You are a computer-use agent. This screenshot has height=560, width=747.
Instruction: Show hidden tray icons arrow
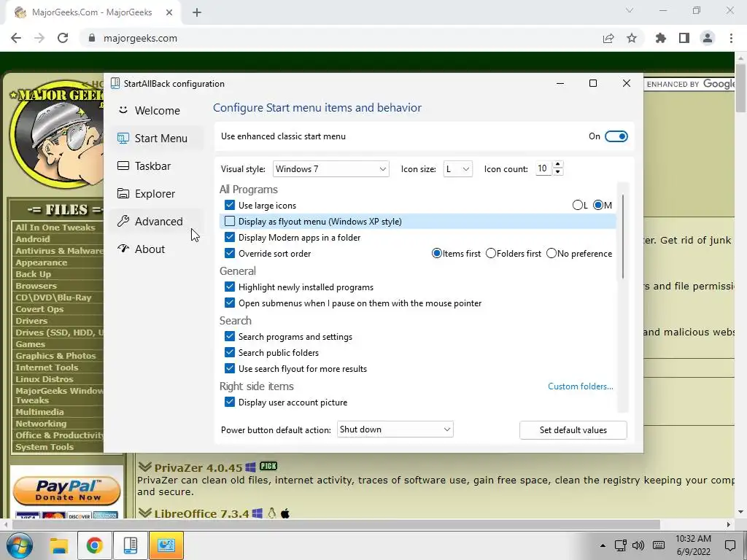pos(603,545)
